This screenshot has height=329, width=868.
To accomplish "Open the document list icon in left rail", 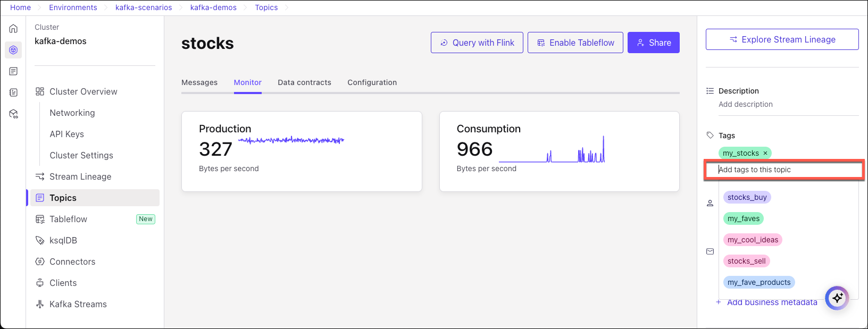I will [x=13, y=71].
